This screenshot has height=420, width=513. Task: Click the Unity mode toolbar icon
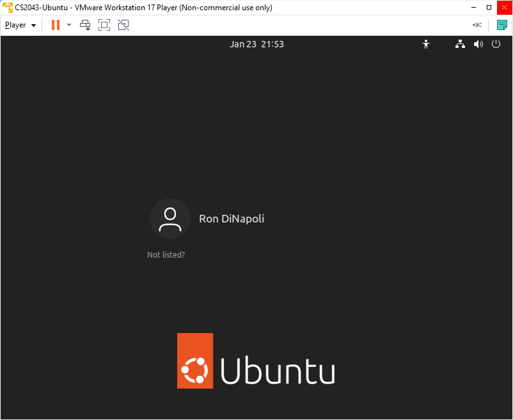click(123, 25)
